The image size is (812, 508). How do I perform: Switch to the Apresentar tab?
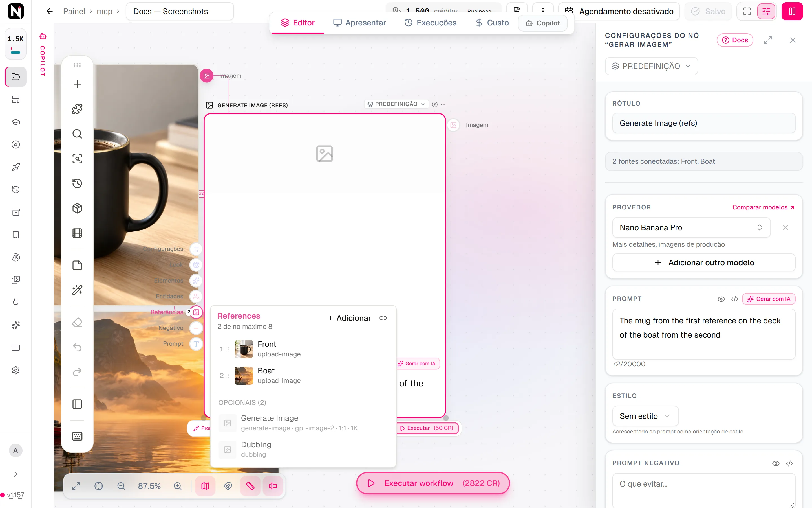coord(359,23)
